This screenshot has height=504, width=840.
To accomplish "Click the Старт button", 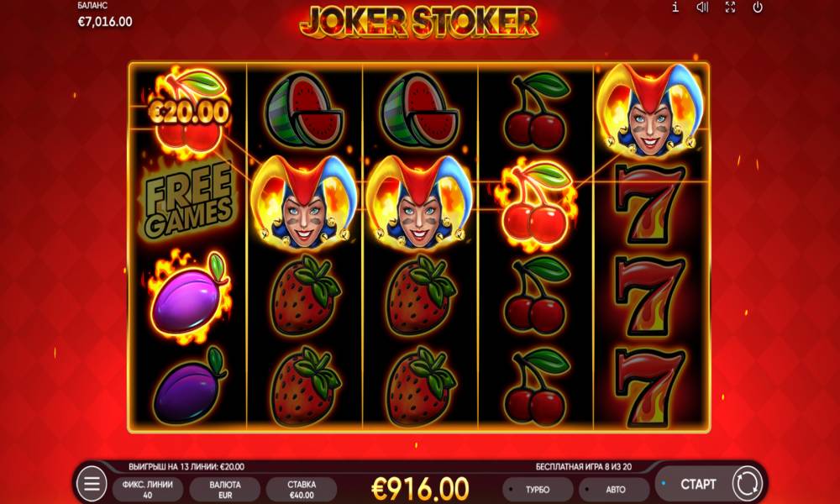I will 698,484.
